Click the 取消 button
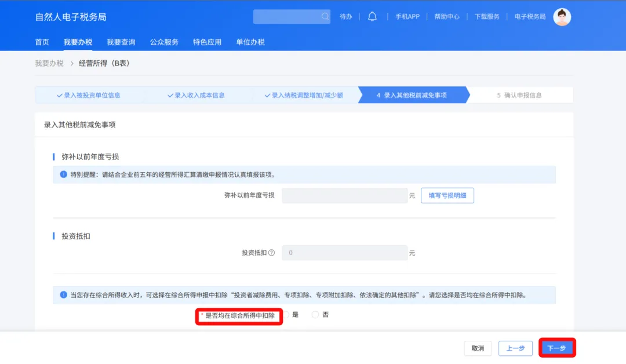The width and height of the screenshot is (626, 364). (477, 348)
